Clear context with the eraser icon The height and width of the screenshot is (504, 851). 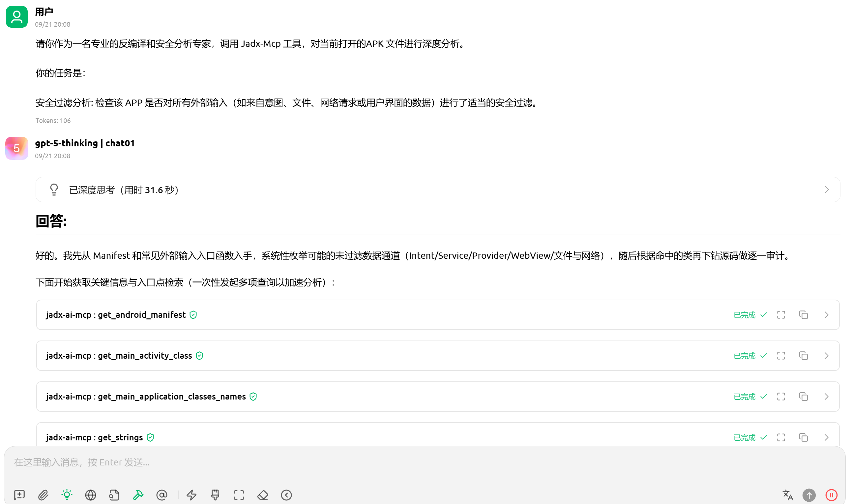click(x=263, y=495)
